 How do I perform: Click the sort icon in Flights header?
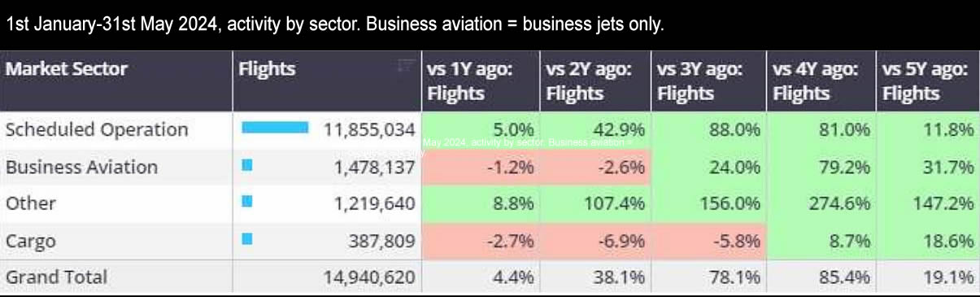tap(406, 66)
